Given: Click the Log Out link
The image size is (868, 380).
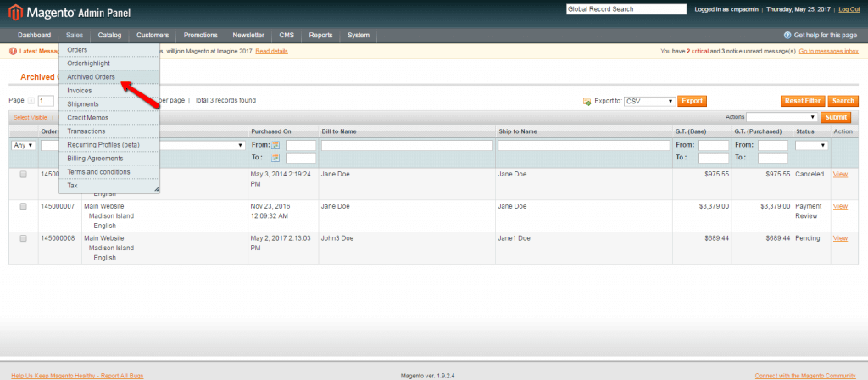Looking at the screenshot, I should tap(849, 9).
